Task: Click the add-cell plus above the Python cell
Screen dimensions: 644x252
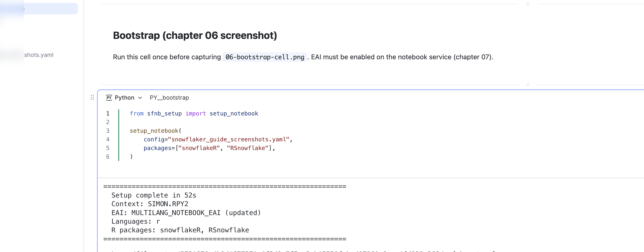Action: coord(528,85)
